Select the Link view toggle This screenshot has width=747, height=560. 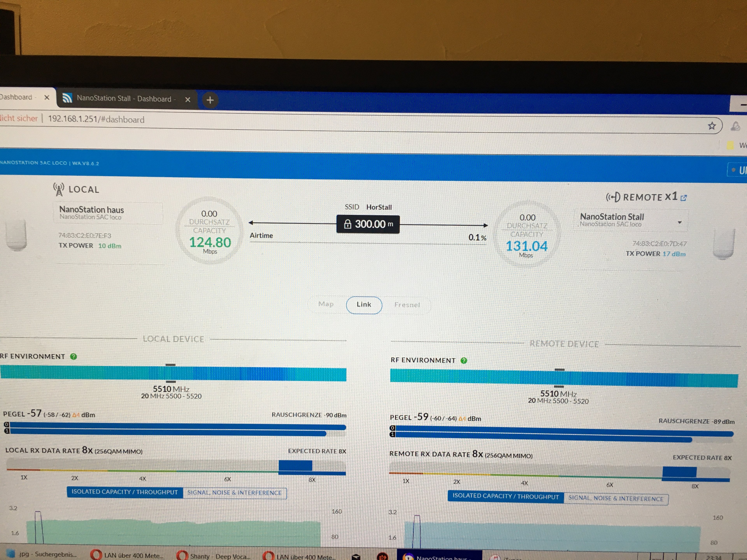[364, 305]
